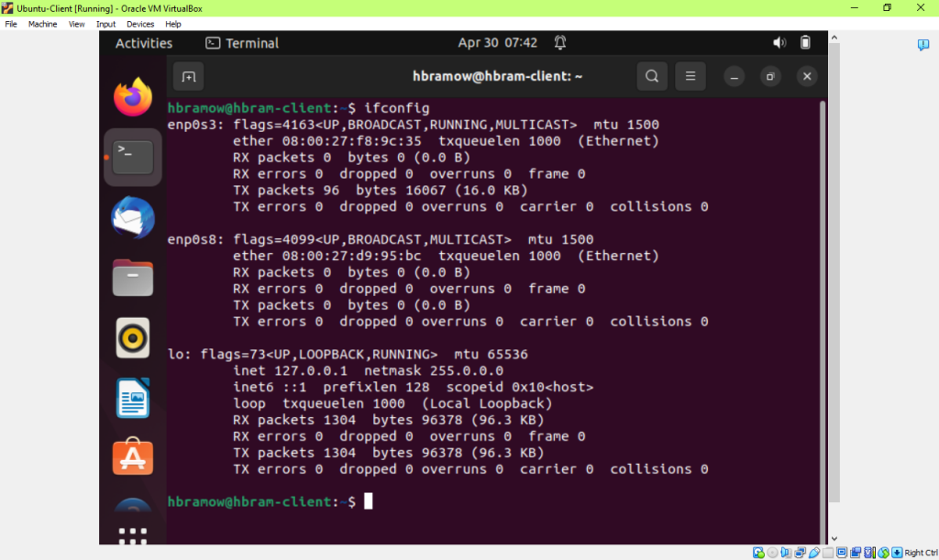
Task: Launch Rhythmbox music player from dock
Action: tap(133, 338)
